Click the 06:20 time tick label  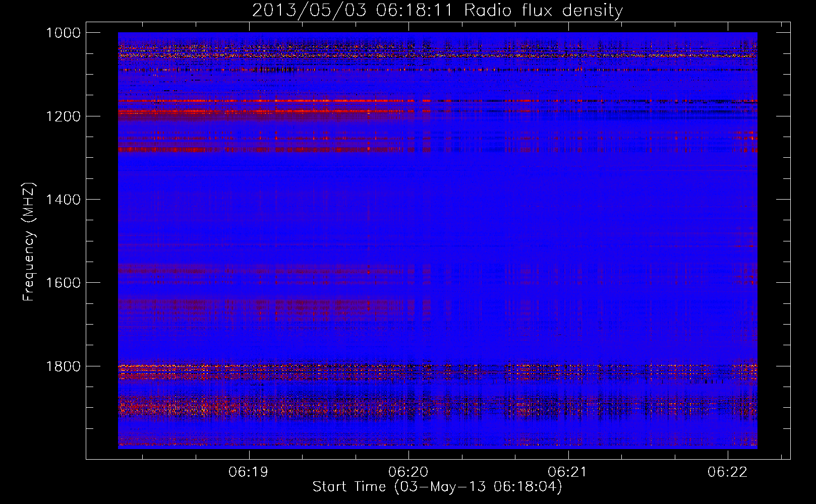pos(408,472)
